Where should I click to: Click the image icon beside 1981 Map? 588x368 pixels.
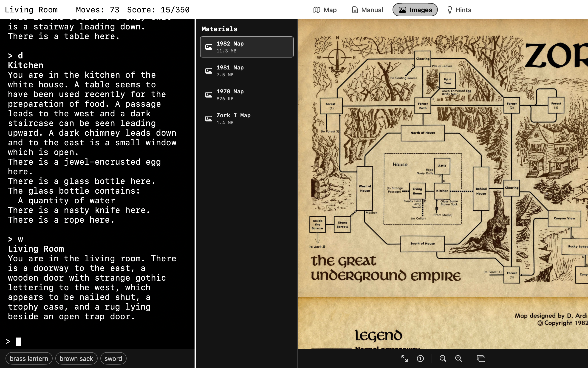pos(209,71)
